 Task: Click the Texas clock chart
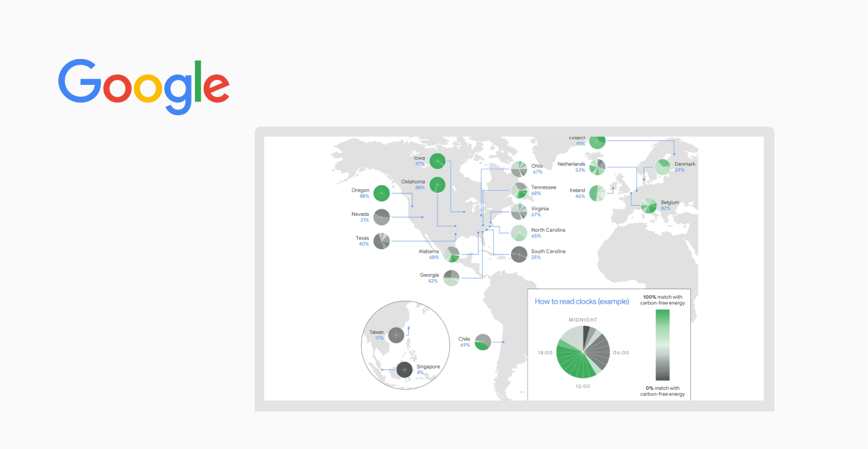381,241
